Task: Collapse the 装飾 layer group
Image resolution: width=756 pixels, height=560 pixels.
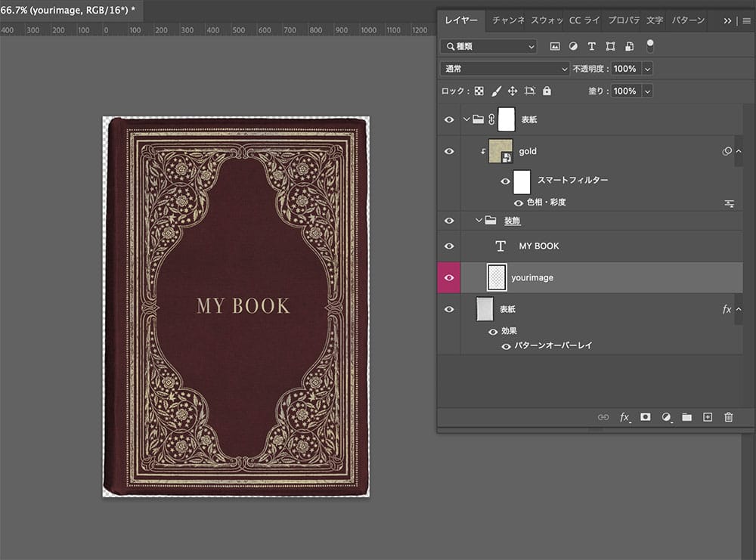Action: coord(479,221)
